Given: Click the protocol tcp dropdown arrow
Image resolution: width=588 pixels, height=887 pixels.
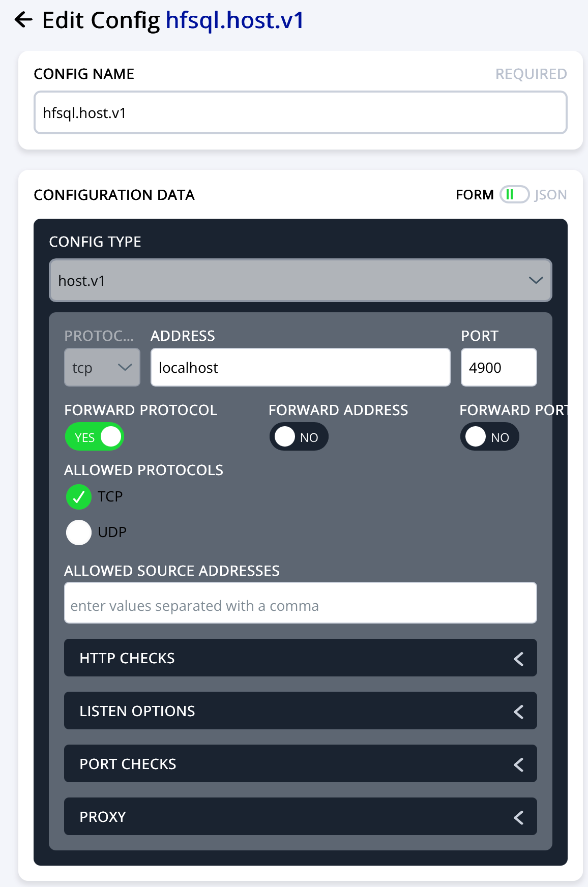Looking at the screenshot, I should [x=125, y=367].
